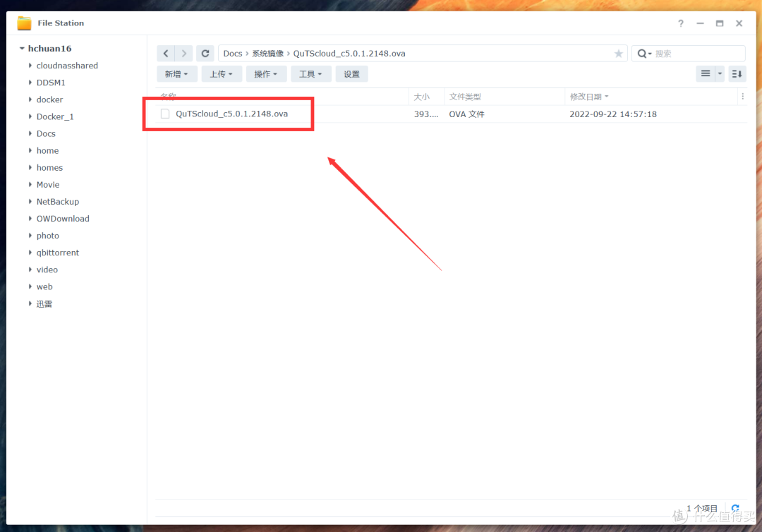Select the NetBackup shared folder
Screen dimensions: 762x532
coord(58,202)
